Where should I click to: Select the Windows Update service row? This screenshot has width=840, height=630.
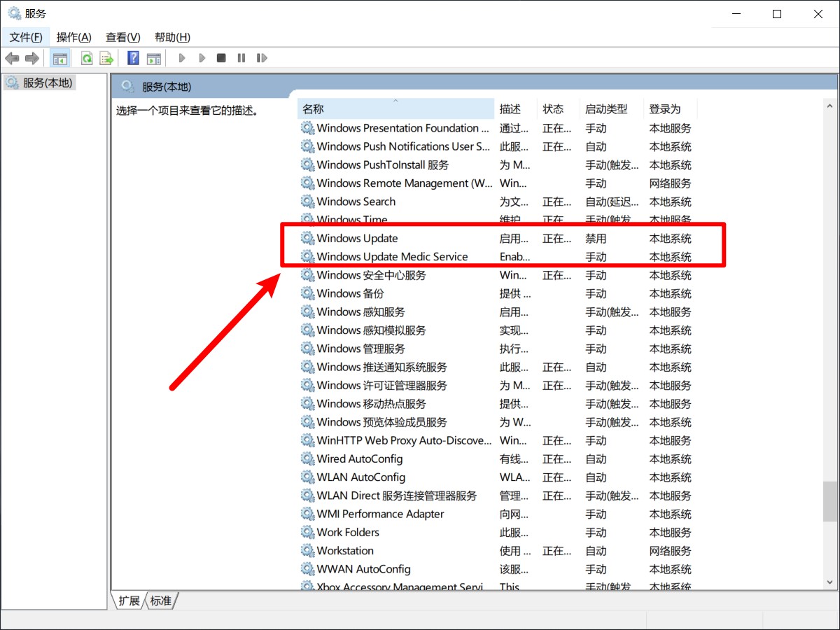pos(357,238)
